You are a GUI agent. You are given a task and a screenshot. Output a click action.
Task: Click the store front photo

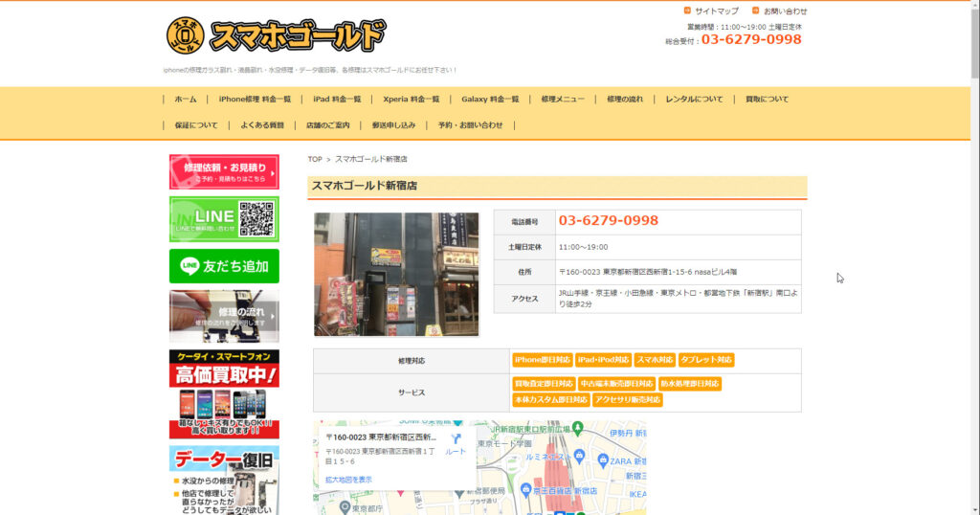pyautogui.click(x=396, y=275)
